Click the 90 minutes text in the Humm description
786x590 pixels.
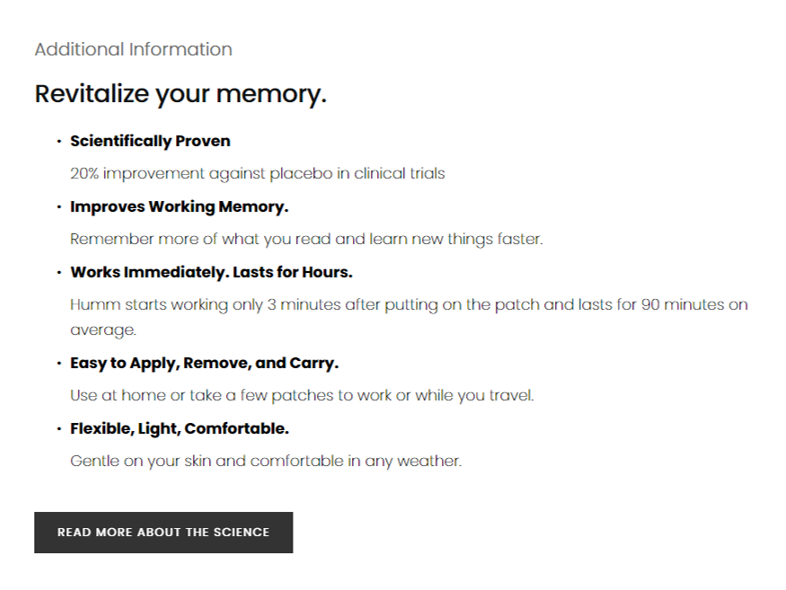tap(682, 305)
